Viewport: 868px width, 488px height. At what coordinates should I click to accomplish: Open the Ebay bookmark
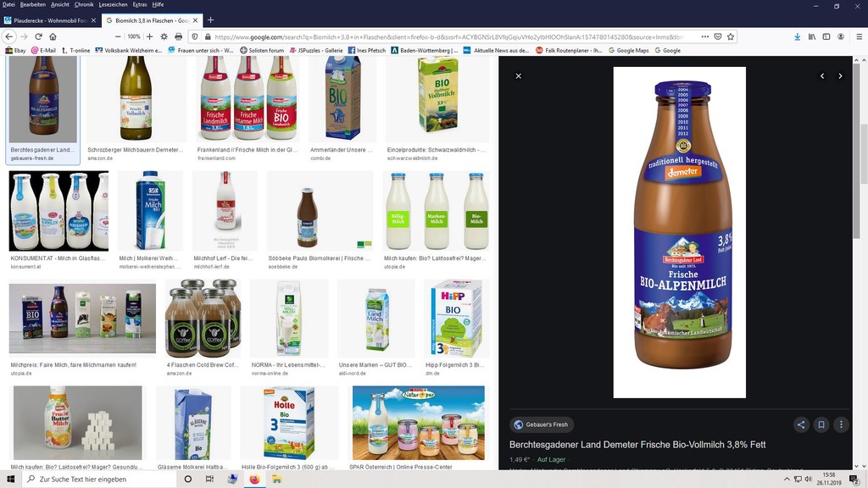(15, 50)
